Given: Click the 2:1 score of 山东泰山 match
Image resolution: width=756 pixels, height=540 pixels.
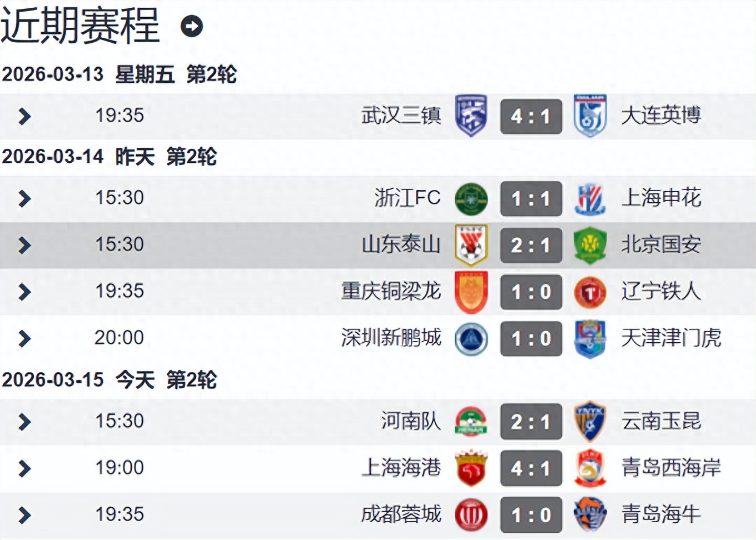Looking at the screenshot, I should coord(531,245).
